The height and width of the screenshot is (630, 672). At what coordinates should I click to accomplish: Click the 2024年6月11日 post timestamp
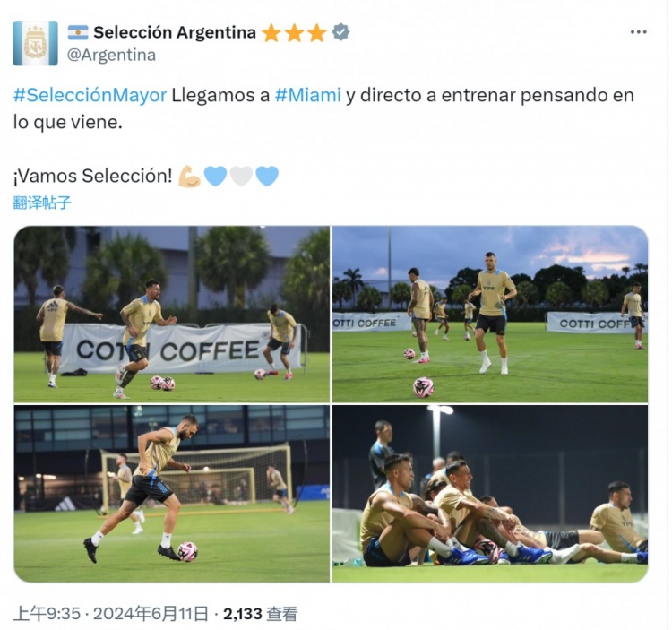pyautogui.click(x=110, y=614)
